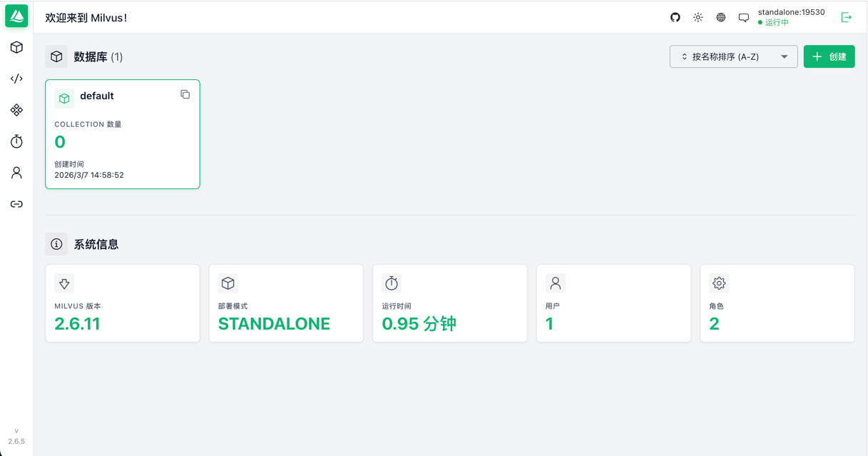Open the language globe selector
The image size is (868, 456).
pyautogui.click(x=721, y=17)
